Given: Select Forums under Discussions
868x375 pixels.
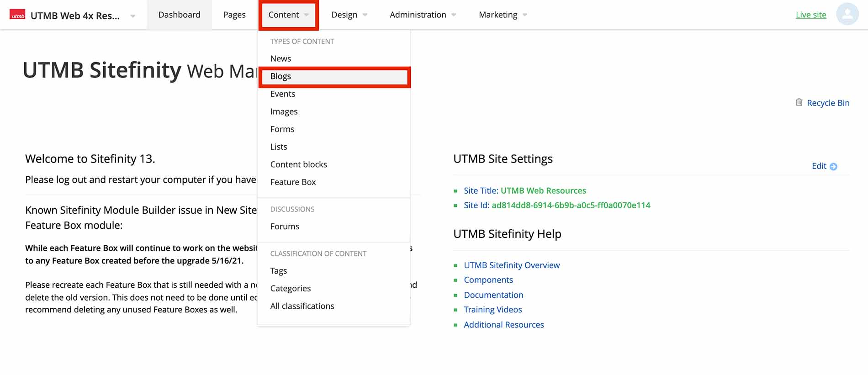Looking at the screenshot, I should pos(285,227).
